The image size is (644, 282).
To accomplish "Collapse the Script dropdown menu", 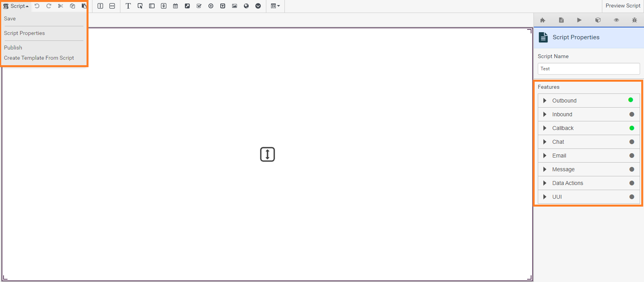I will pyautogui.click(x=16, y=6).
